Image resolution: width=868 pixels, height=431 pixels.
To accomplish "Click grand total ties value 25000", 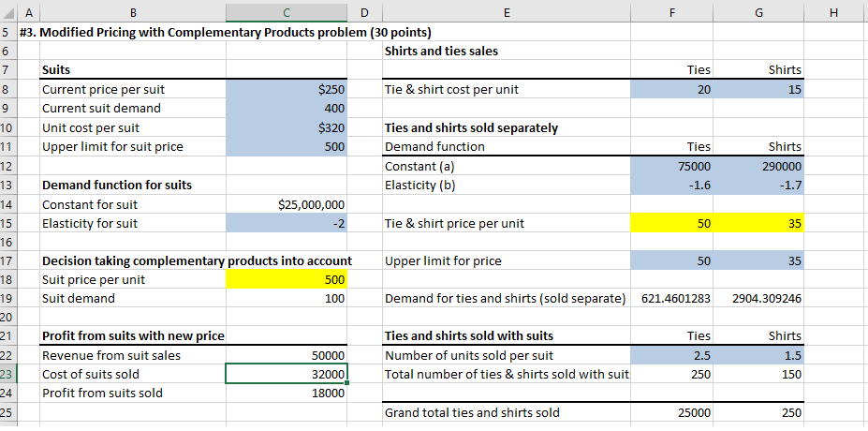I will pos(672,412).
